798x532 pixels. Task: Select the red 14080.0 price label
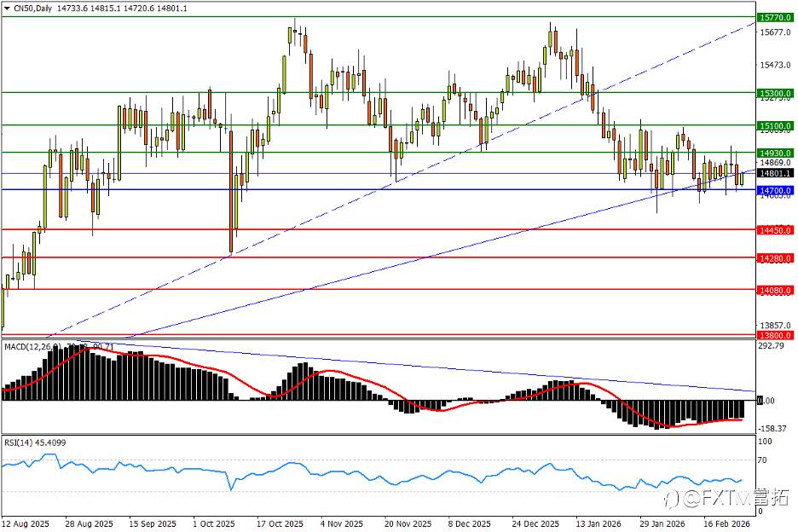[x=776, y=290]
